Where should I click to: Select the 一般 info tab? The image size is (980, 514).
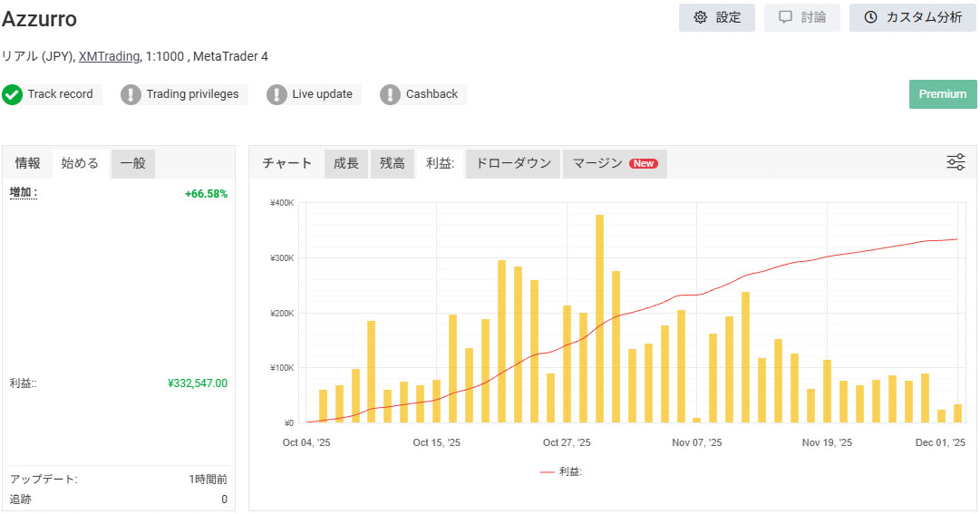(133, 163)
